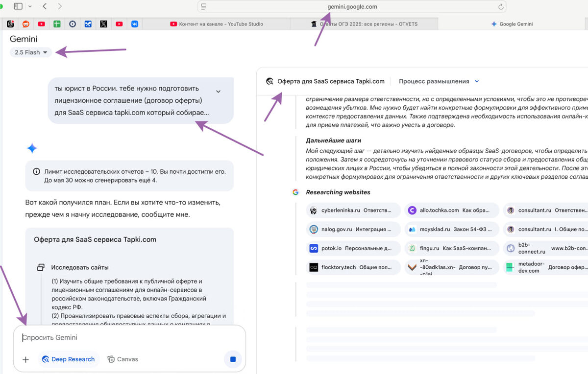Click 'Оферта для SaaS сервиса Tapki.com' plan card title

[x=95, y=239]
